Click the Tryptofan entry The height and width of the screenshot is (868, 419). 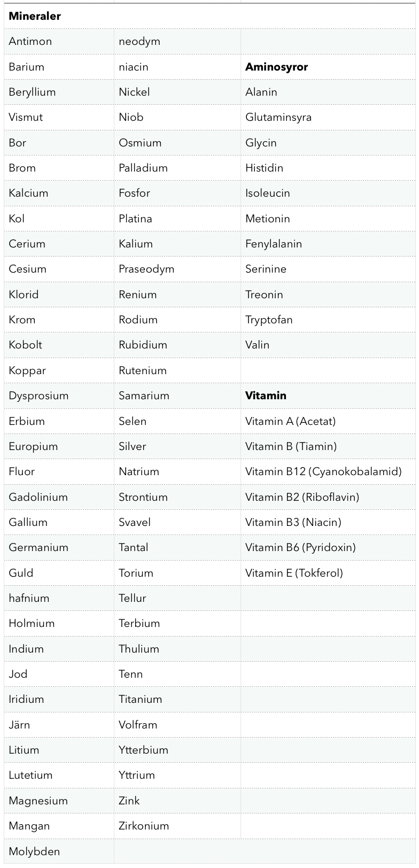269,320
